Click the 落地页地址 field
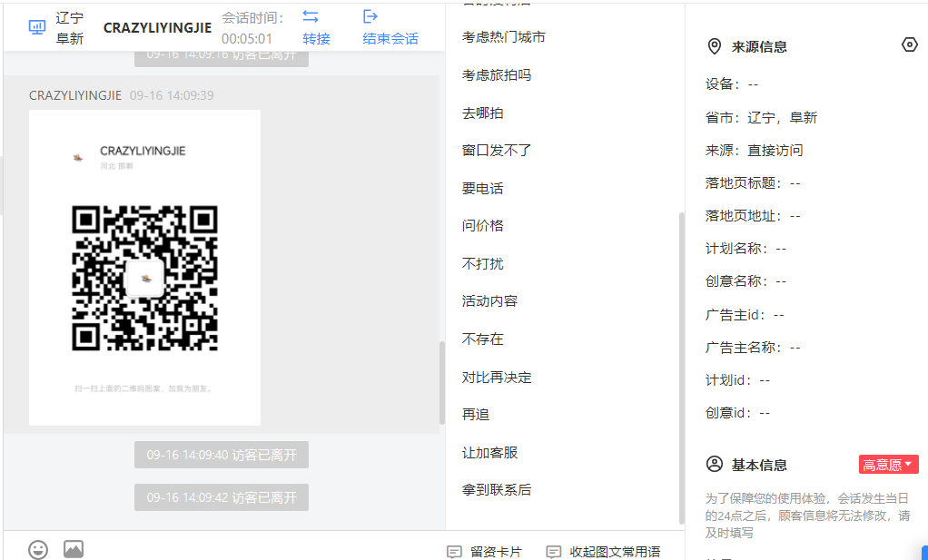This screenshot has width=928, height=560. coord(752,216)
